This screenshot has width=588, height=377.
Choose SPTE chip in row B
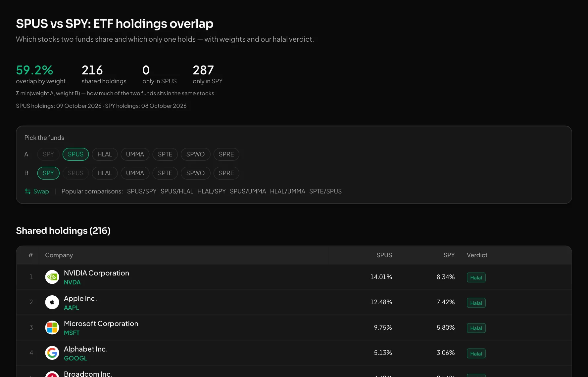pyautogui.click(x=165, y=173)
